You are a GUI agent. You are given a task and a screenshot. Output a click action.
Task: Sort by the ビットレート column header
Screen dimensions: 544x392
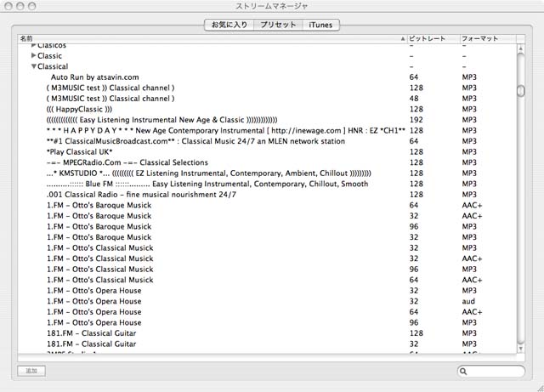click(x=433, y=38)
